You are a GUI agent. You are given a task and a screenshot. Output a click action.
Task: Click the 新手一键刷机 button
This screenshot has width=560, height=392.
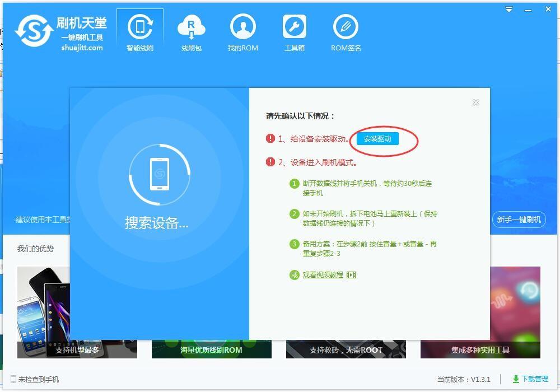tap(519, 220)
